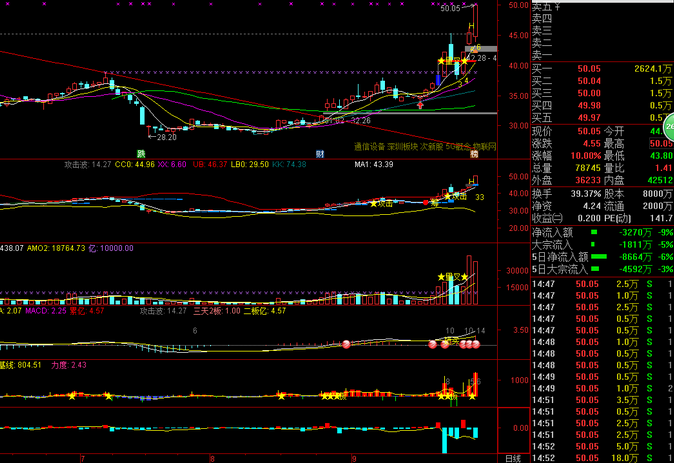This screenshot has height=463, width=674.
Task: Select the 卖三 row label
Action: point(542,31)
